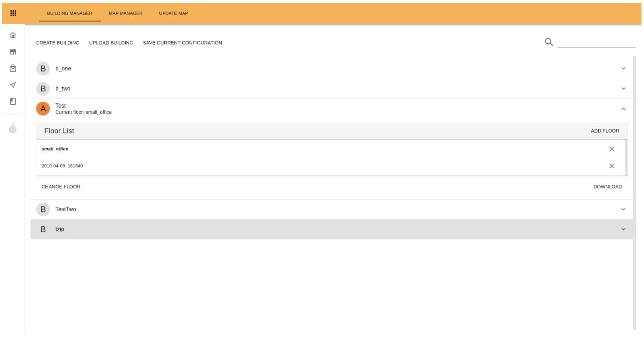Click the orange A avatar for Test

tap(43, 109)
